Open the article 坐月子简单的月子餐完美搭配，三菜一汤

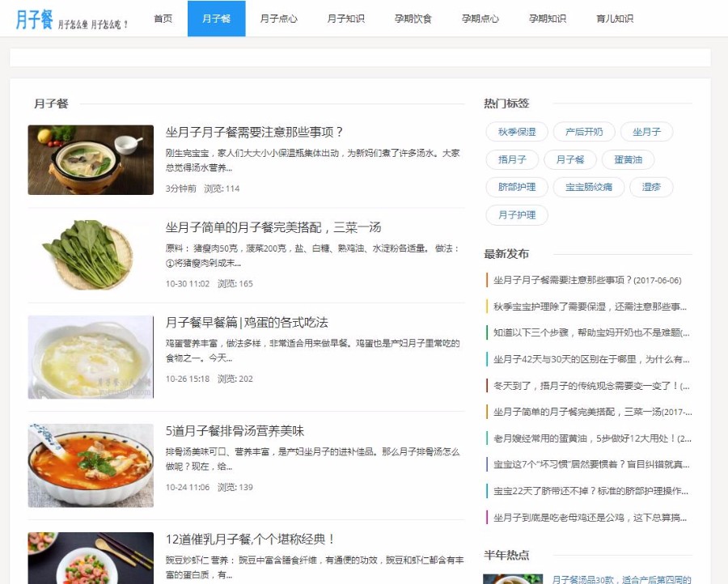pyautogui.click(x=273, y=227)
